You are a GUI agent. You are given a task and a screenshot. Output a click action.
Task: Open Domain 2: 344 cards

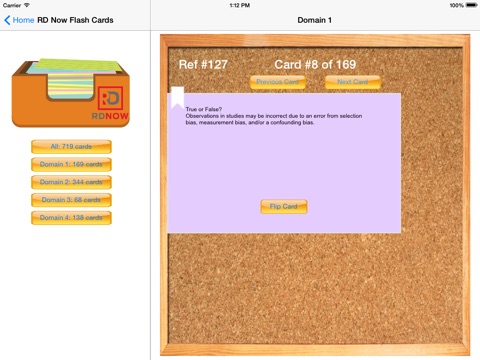[x=71, y=182]
